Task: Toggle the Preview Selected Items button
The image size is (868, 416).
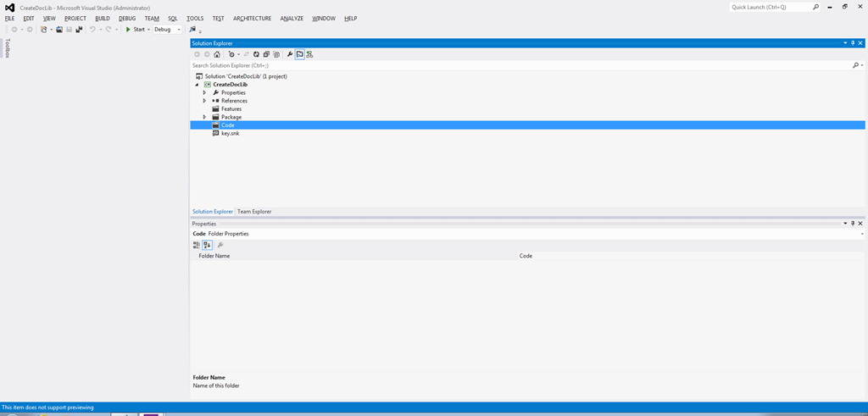Action: tap(299, 54)
